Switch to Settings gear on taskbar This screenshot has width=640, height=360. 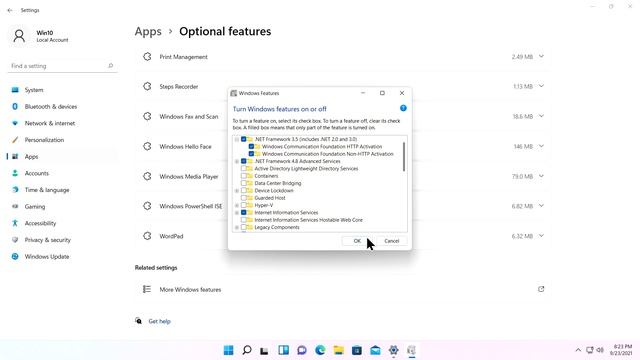393,350
